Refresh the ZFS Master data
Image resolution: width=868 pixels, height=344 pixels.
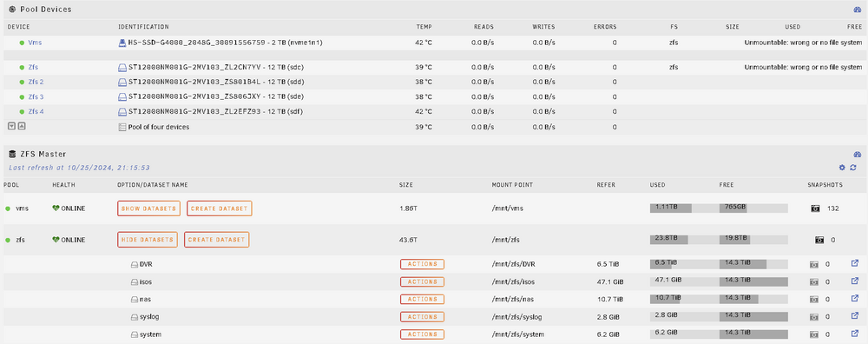(x=853, y=168)
